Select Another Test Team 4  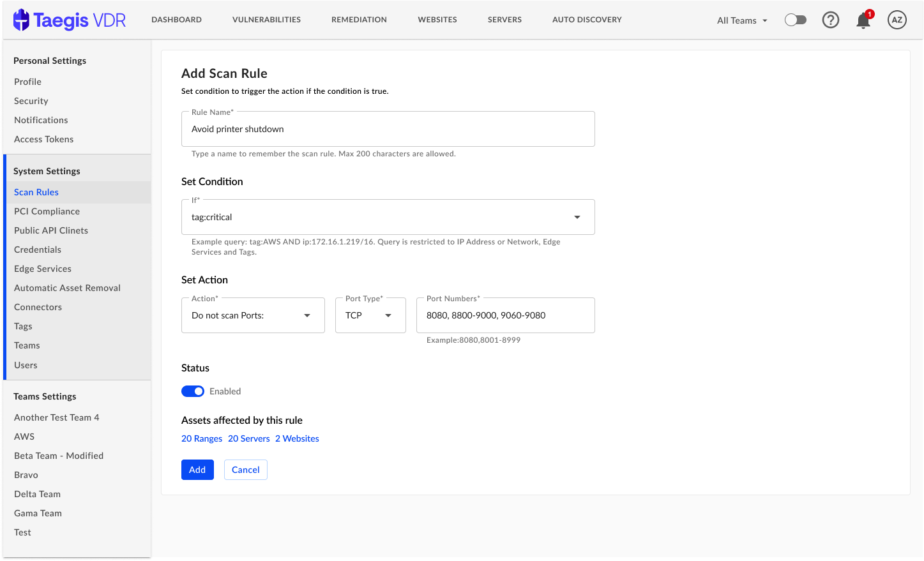point(57,417)
